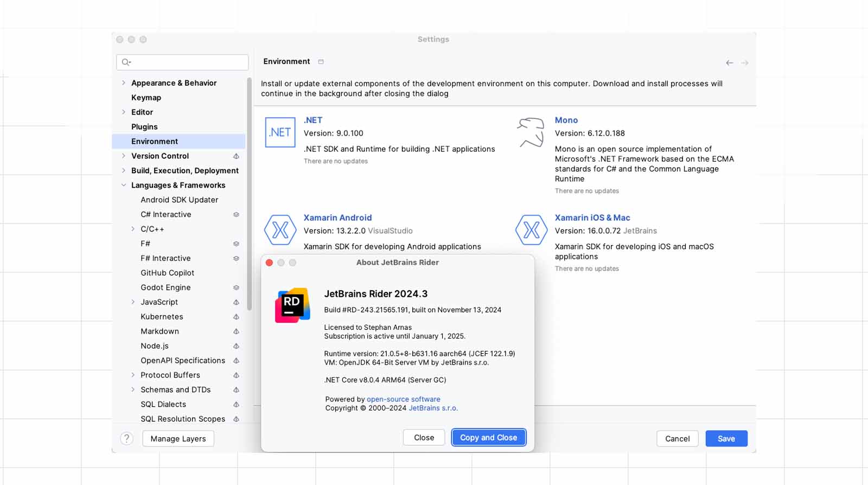Click the Xamarin iOS & Mac title link
This screenshot has width=868, height=485.
592,218
